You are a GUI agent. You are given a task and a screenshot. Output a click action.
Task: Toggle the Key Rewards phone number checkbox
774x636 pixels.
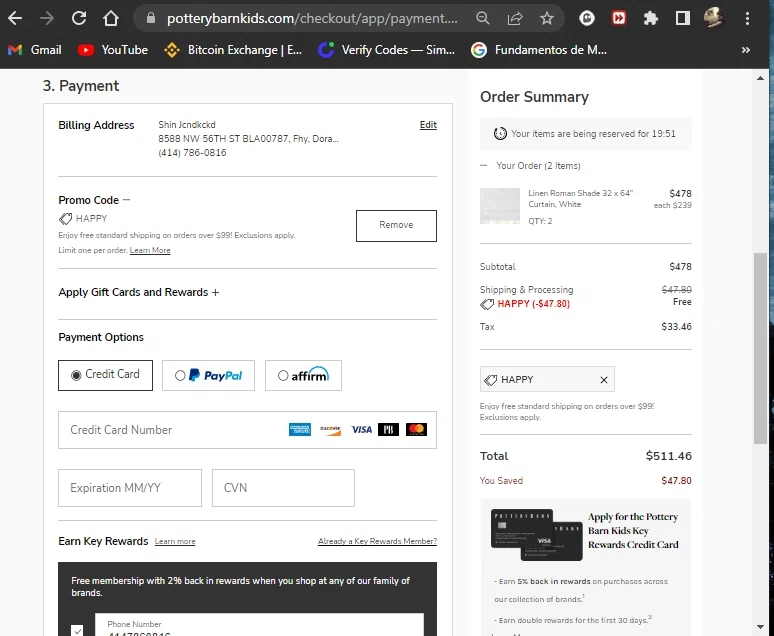[x=77, y=631]
